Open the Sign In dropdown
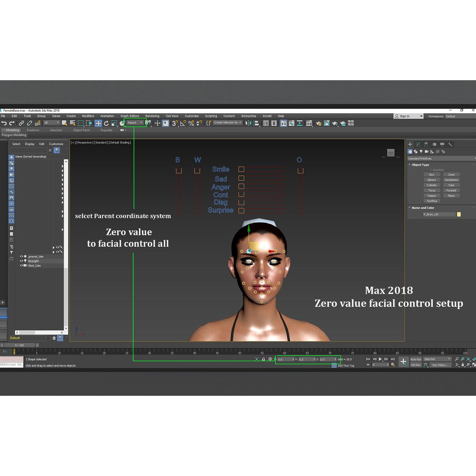This screenshot has width=476, height=476. (x=408, y=116)
